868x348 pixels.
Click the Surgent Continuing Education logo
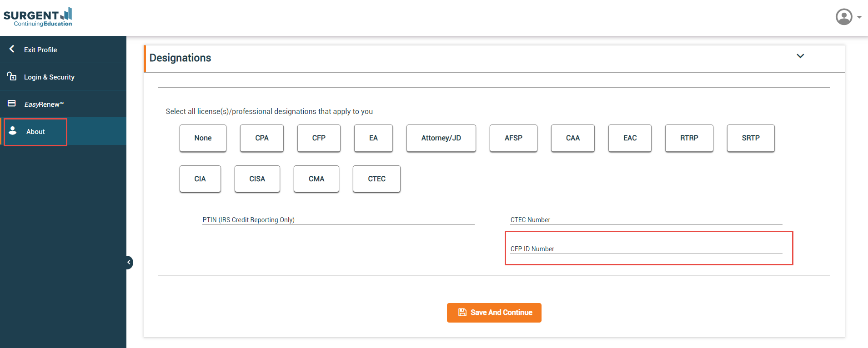(38, 17)
